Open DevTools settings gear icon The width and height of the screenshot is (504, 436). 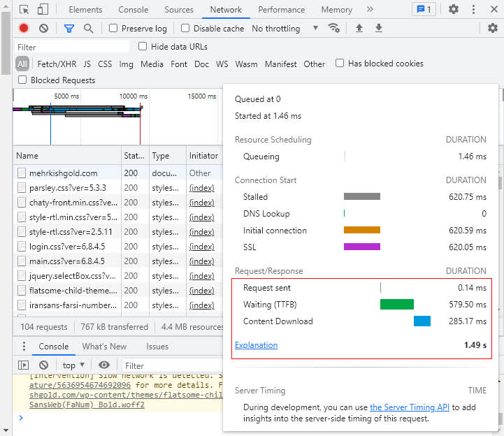(454, 9)
